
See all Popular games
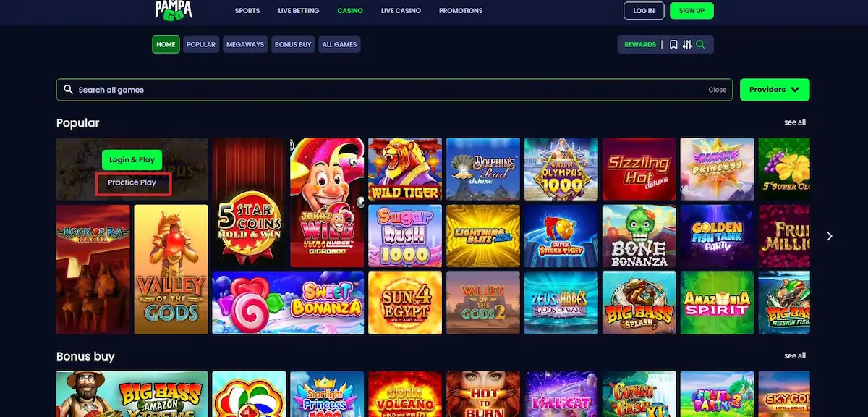795,122
